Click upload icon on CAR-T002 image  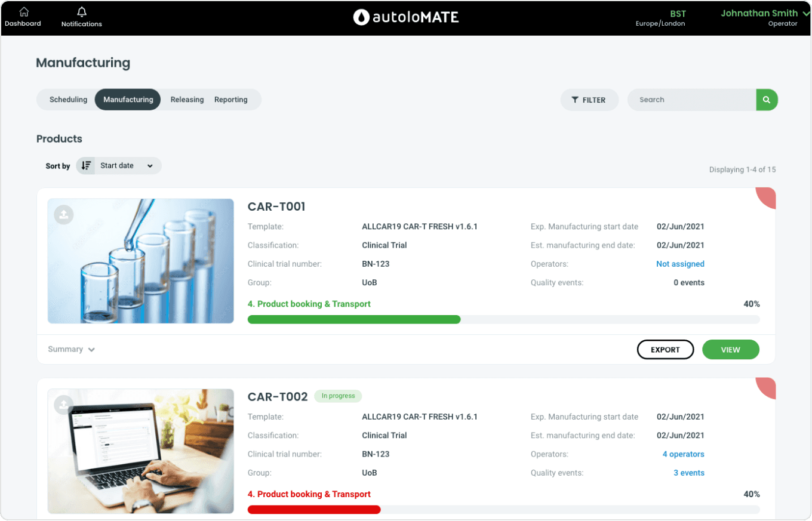63,405
